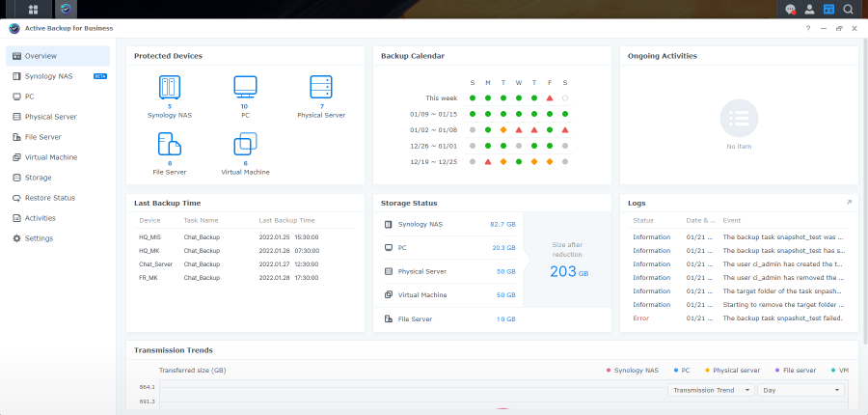Open the user account icon
Image resolution: width=868 pixels, height=415 pixels.
[x=809, y=10]
